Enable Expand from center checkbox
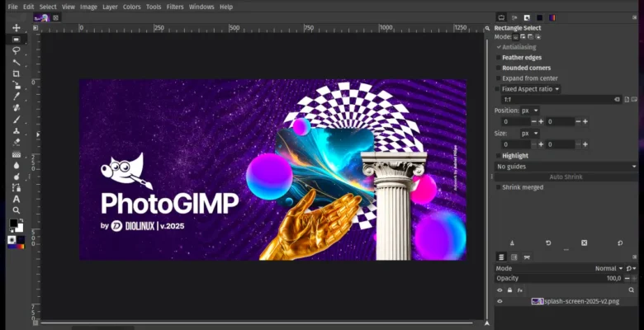This screenshot has height=330, width=644. point(499,78)
